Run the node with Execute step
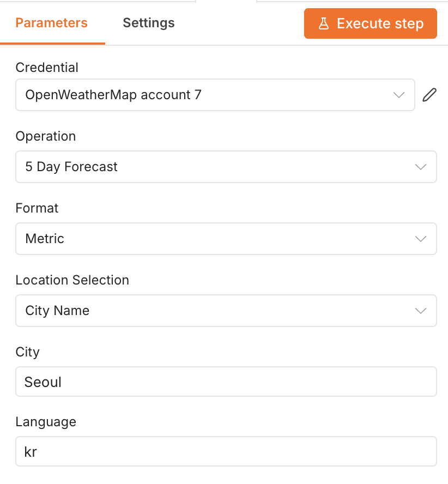The height and width of the screenshot is (484, 448). point(371,23)
